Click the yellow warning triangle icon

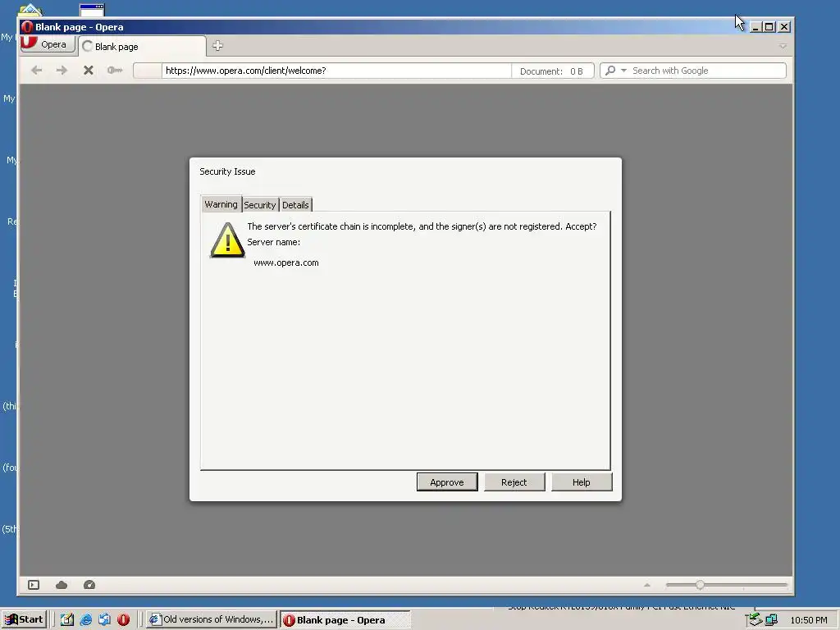(x=228, y=240)
